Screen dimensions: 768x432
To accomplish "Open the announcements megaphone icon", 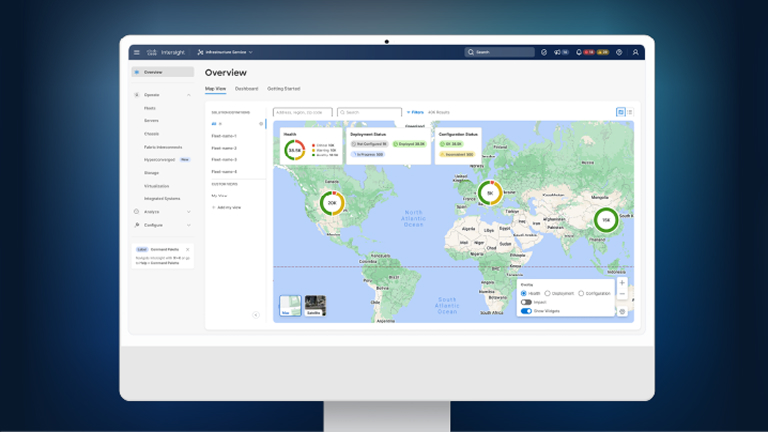I will [x=557, y=52].
